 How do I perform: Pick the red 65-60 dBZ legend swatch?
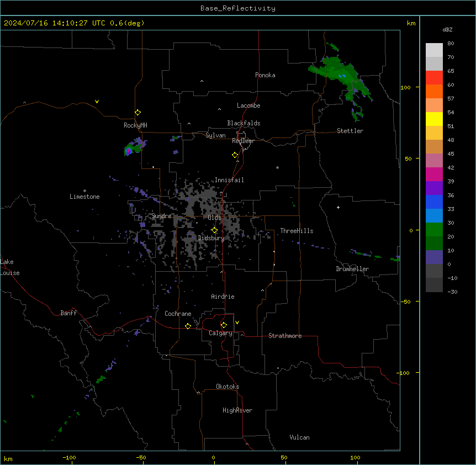point(434,78)
